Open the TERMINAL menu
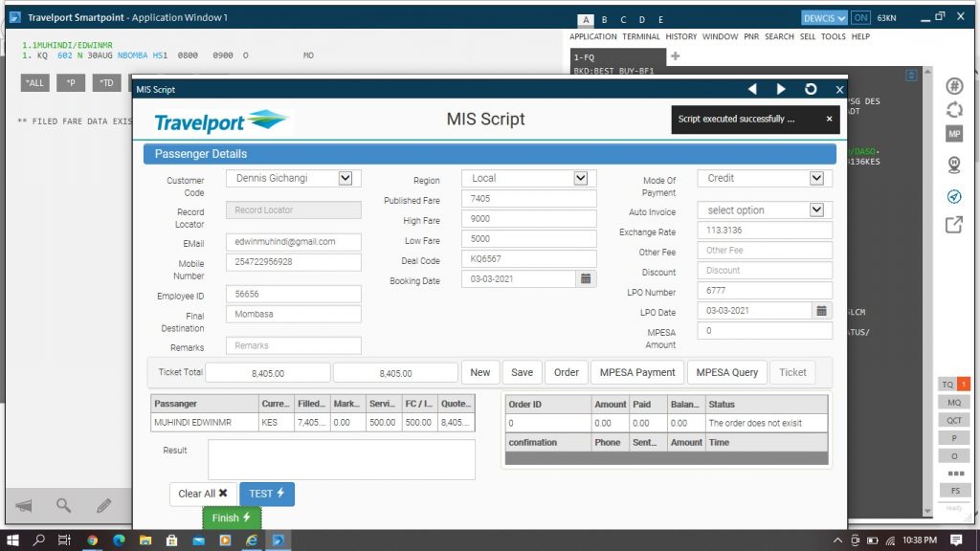980x551 pixels. pyautogui.click(x=640, y=37)
